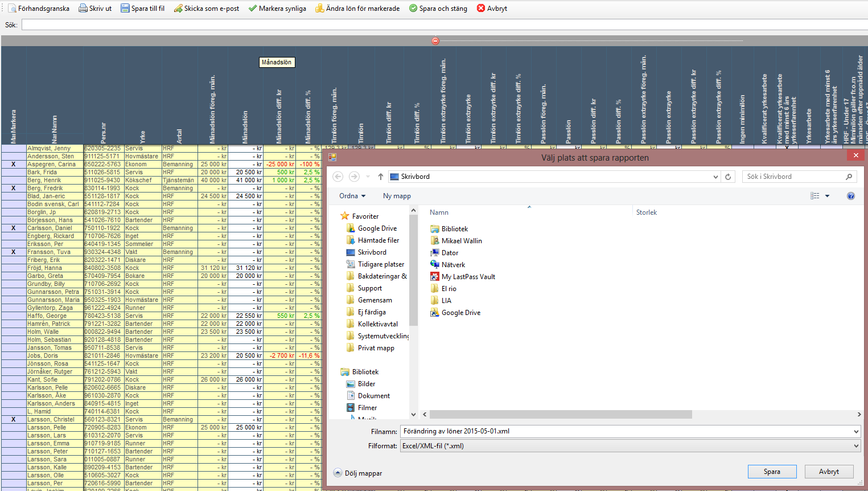
Task: Open recent locations dropdown arrow
Action: coord(368,177)
